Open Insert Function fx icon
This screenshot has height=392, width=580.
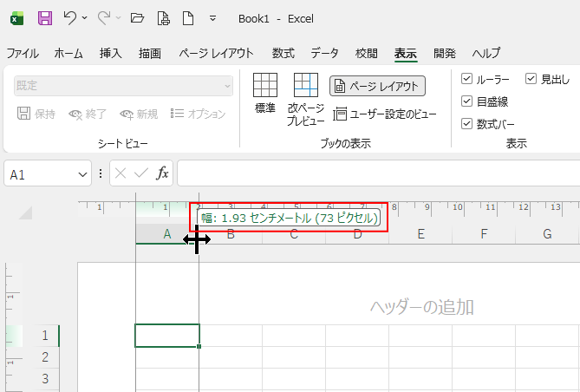[162, 173]
